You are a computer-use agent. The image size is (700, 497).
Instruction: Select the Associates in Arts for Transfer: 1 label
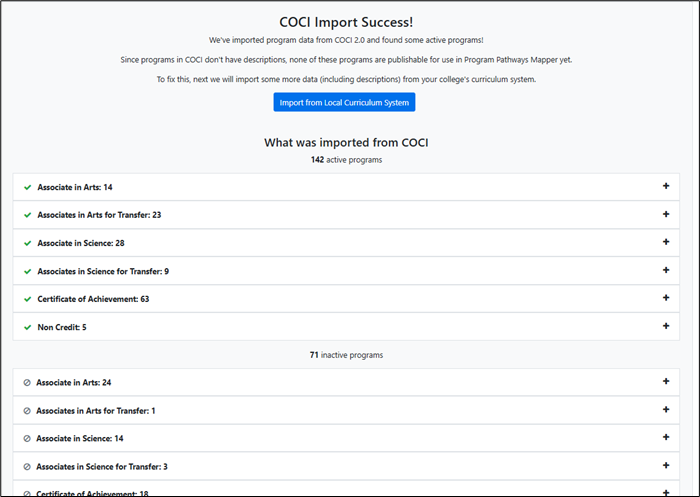pyautogui.click(x=96, y=410)
